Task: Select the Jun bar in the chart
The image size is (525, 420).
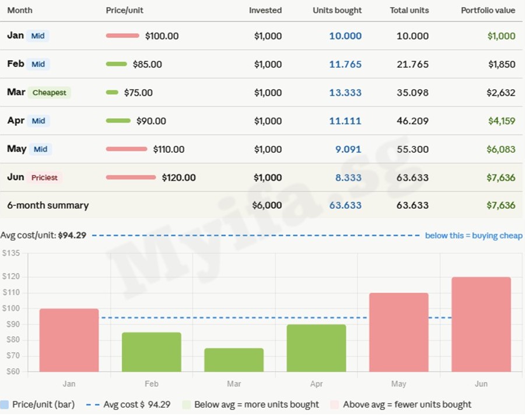Action: coord(481,324)
